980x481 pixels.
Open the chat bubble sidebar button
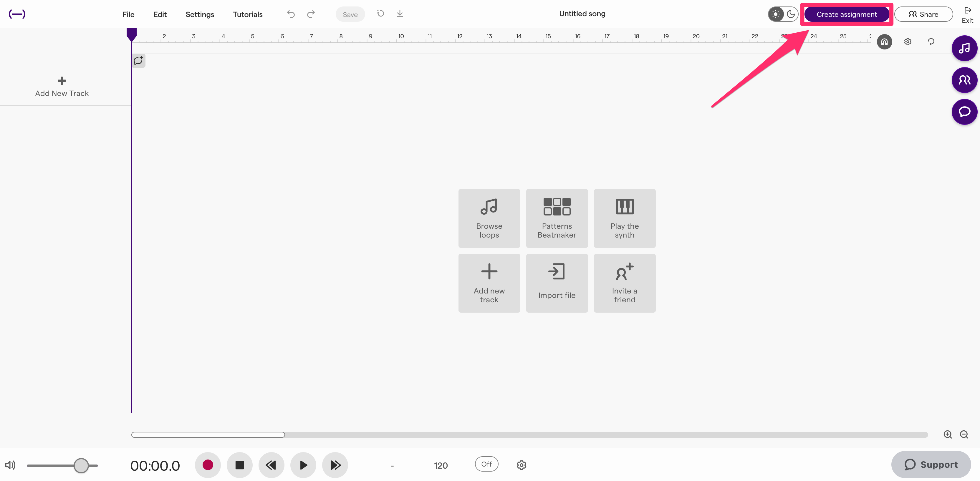(x=964, y=112)
